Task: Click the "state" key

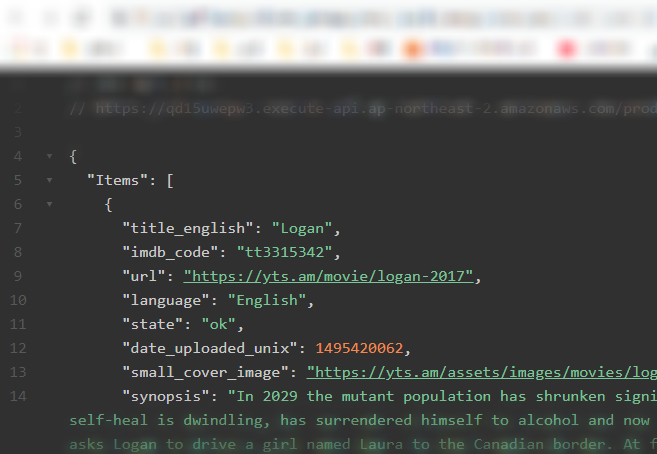Action: 153,324
